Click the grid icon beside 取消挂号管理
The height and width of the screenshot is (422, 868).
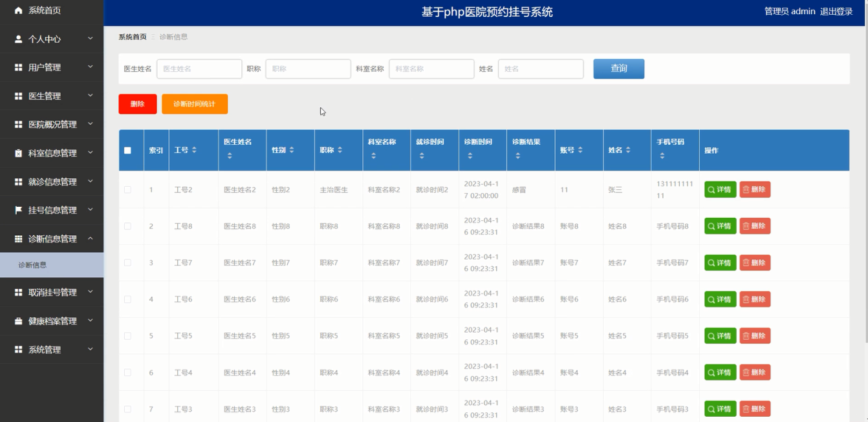click(18, 292)
